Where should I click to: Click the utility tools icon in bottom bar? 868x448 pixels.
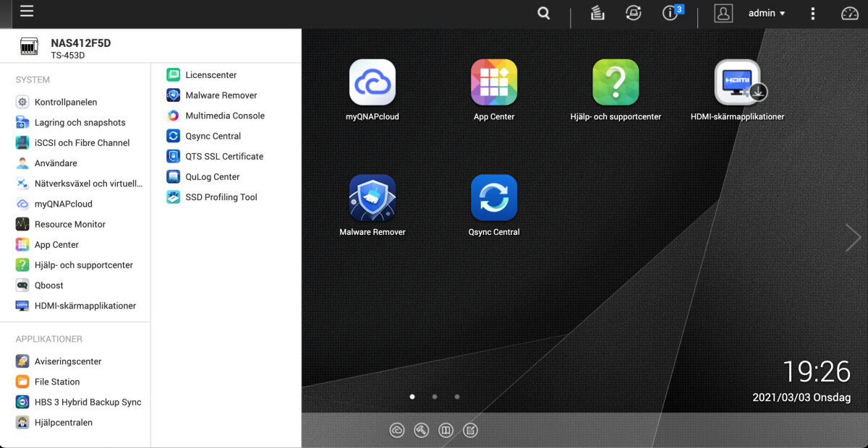click(422, 431)
